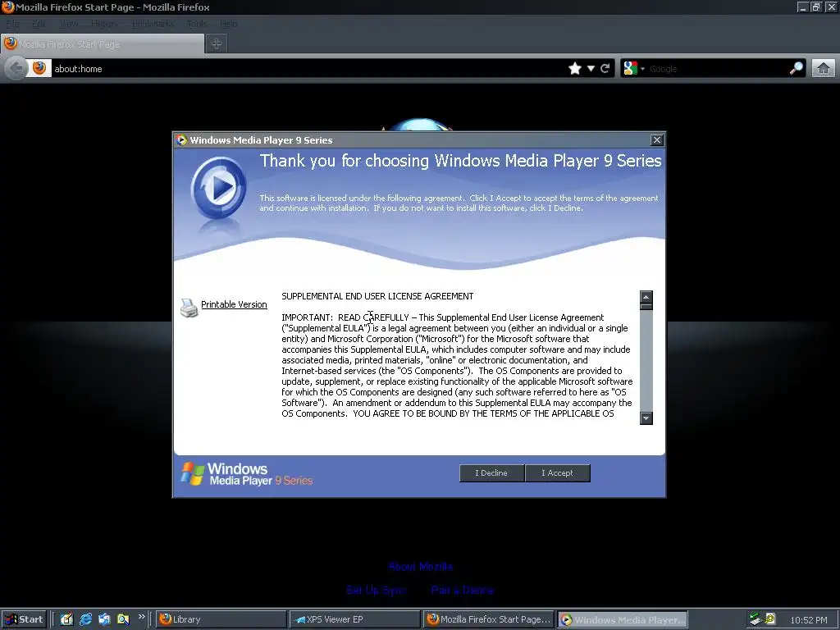Open the Google search engine dropdown
The image size is (840, 630).
(633, 69)
